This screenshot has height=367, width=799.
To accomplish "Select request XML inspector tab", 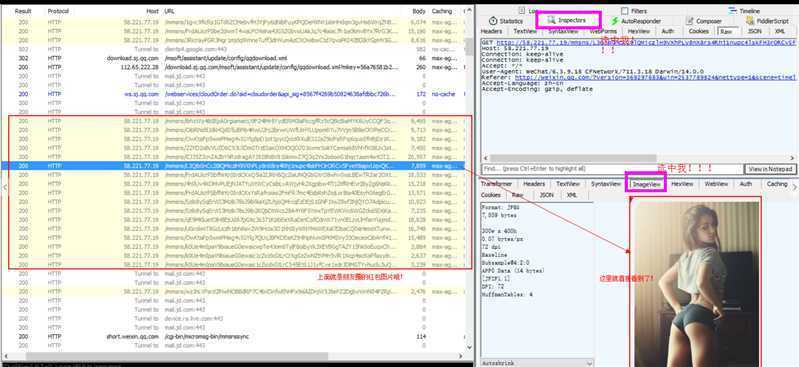I will (780, 31).
